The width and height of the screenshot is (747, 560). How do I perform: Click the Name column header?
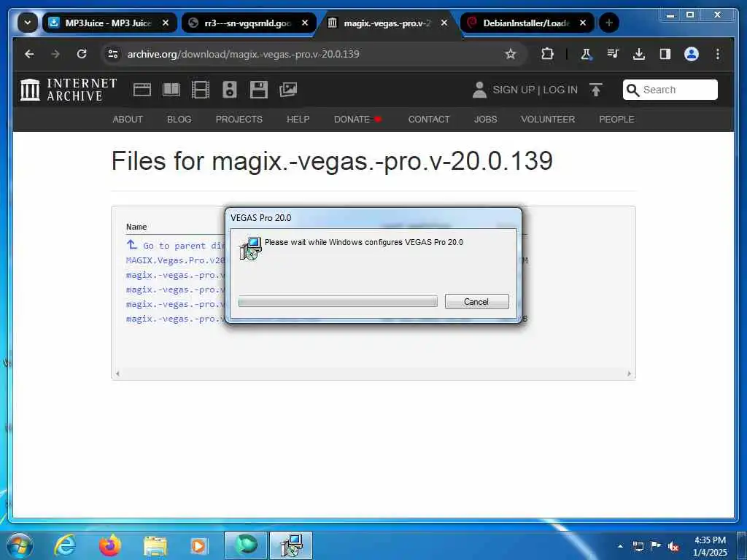[136, 227]
